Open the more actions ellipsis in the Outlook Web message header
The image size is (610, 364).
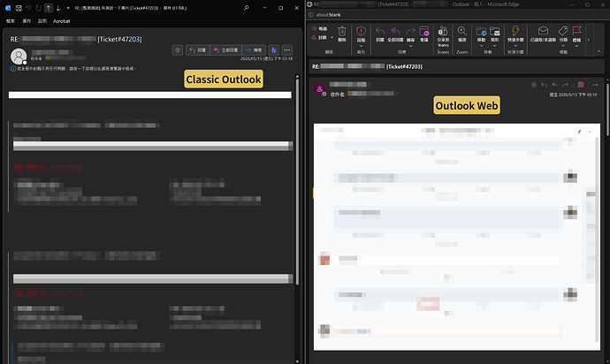[x=595, y=85]
